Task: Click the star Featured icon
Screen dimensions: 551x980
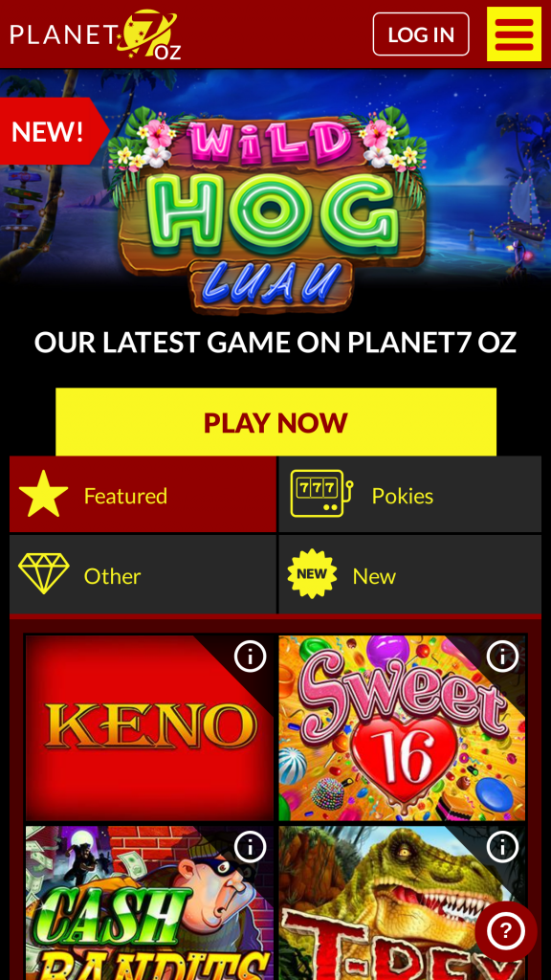Action: [x=44, y=495]
